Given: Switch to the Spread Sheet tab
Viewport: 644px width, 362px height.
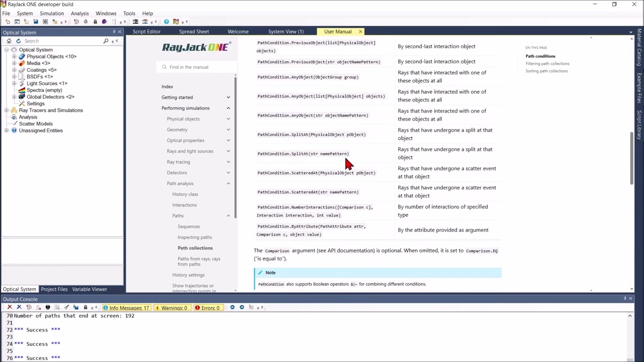Looking at the screenshot, I should coord(194,32).
